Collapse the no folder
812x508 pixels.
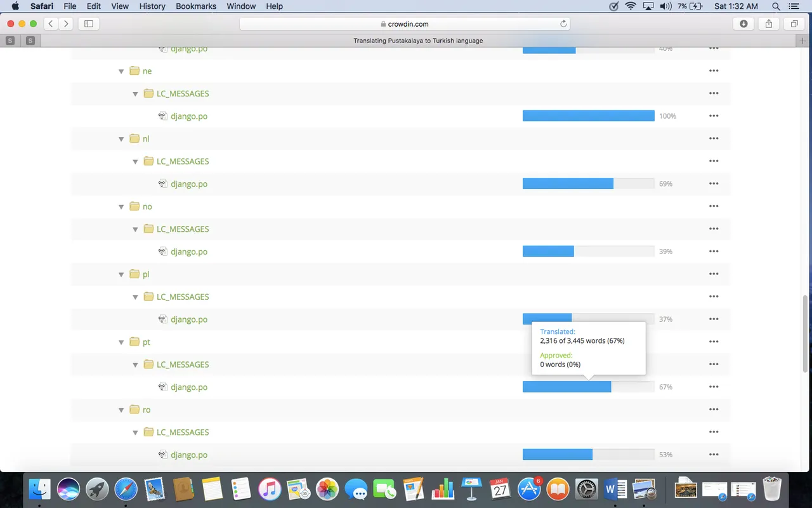[x=121, y=207]
